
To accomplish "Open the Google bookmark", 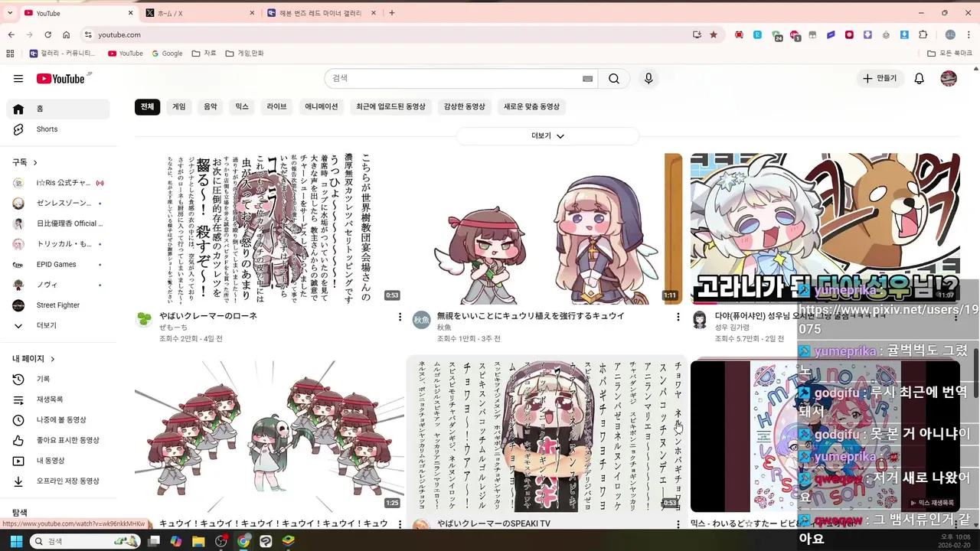I will (x=167, y=54).
